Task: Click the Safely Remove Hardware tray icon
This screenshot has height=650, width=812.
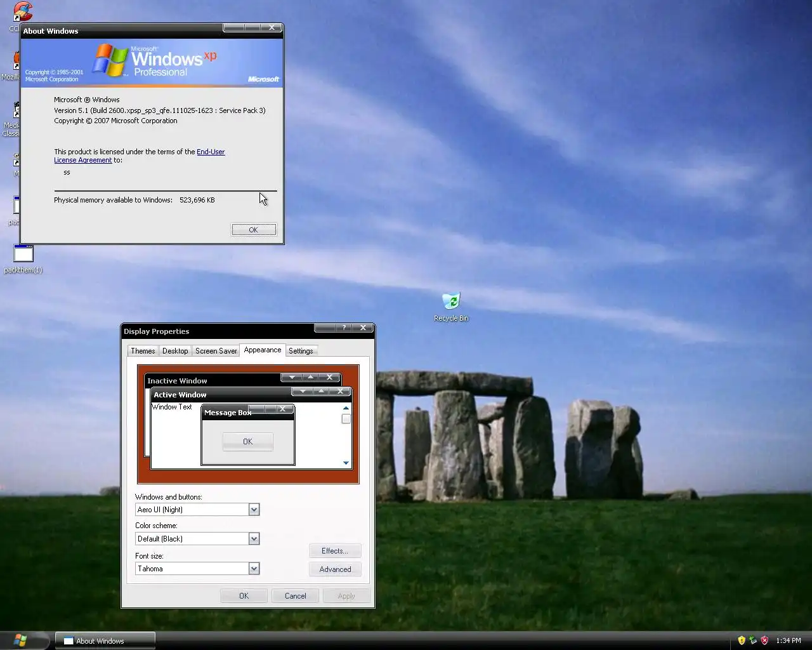Action: coord(753,640)
